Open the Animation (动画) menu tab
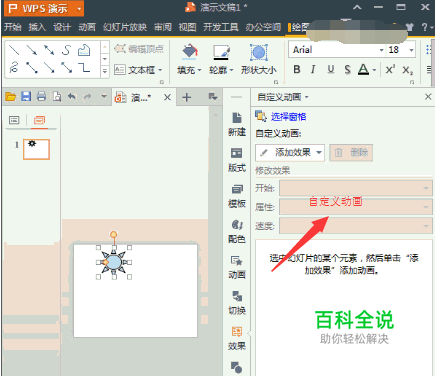 (x=87, y=27)
